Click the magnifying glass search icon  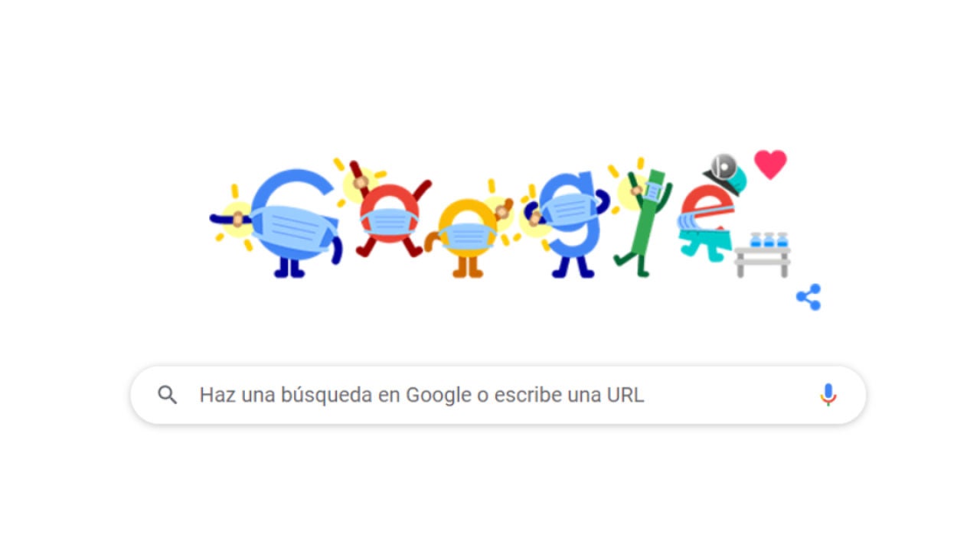pyautogui.click(x=168, y=395)
